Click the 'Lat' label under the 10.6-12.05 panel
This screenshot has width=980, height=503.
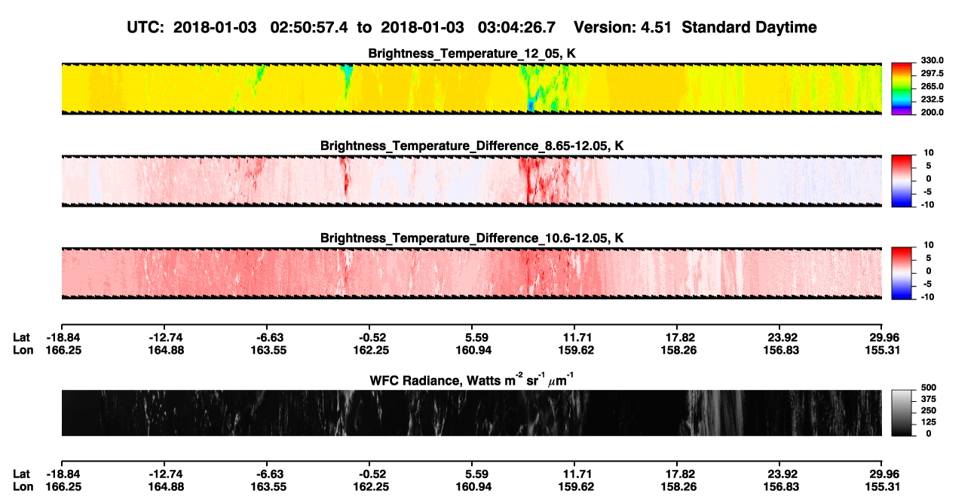pos(22,338)
